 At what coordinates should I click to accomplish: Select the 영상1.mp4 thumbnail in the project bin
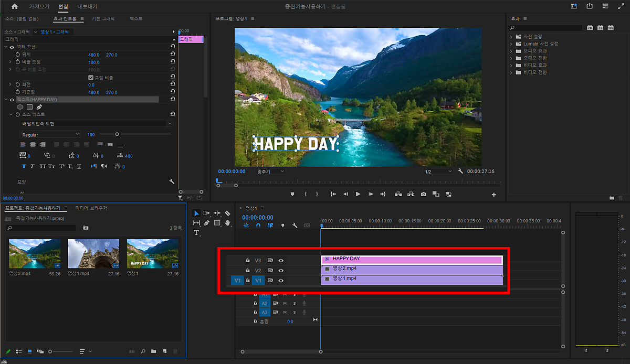tap(93, 254)
